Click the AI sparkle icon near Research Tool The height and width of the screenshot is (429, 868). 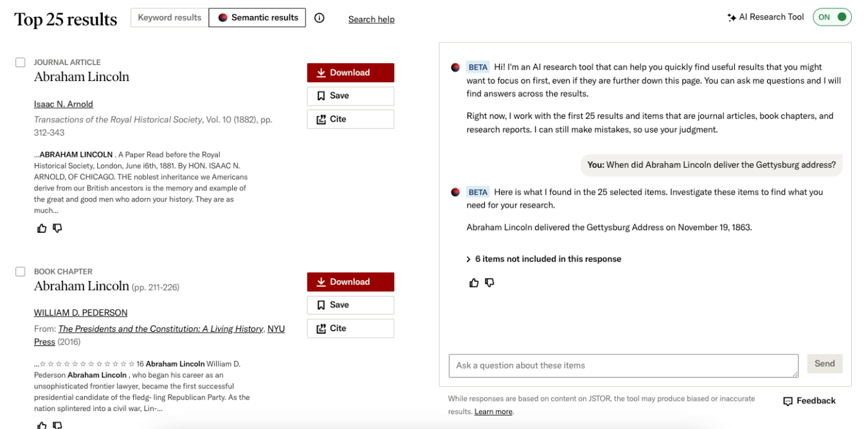[x=732, y=17]
